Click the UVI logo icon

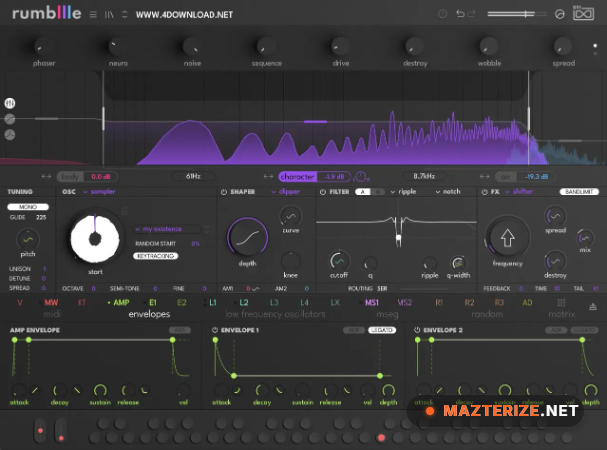click(583, 14)
